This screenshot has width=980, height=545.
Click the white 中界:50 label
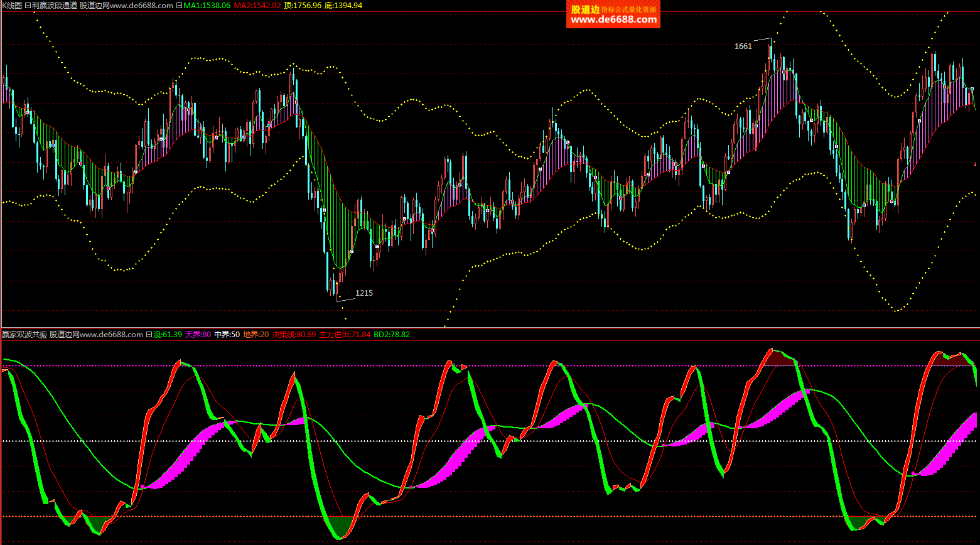227,335
